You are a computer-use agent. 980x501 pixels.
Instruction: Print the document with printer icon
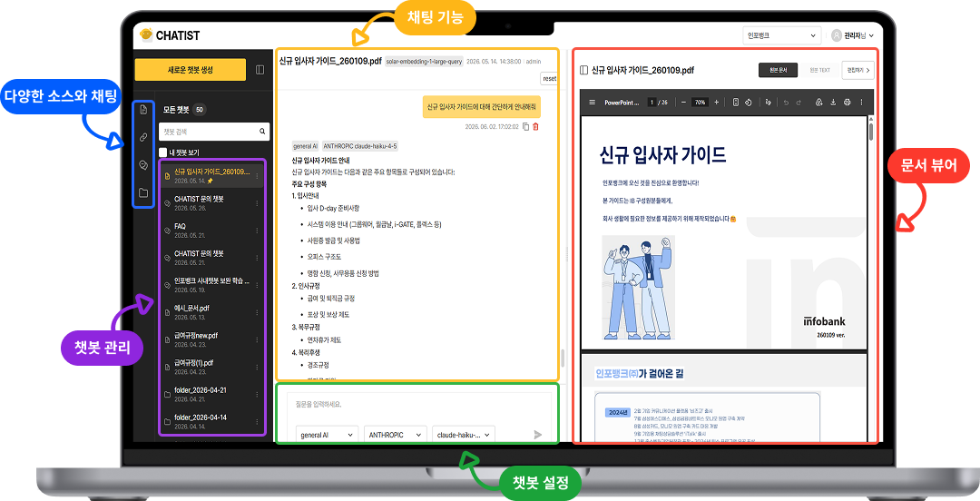click(x=847, y=102)
